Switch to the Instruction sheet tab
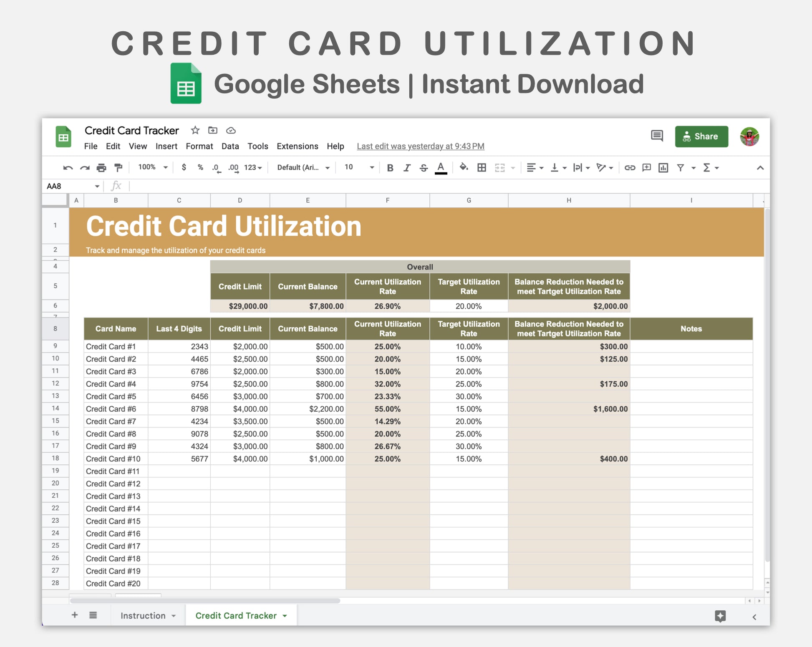This screenshot has width=812, height=647. tap(143, 616)
